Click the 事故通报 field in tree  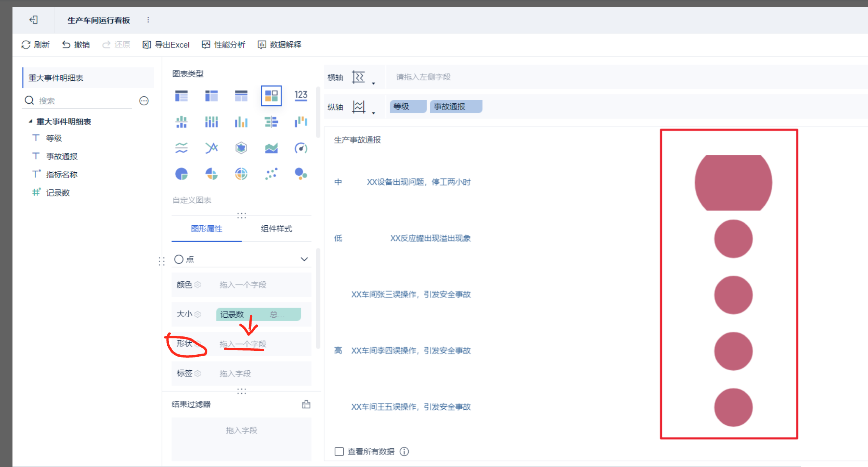[62, 156]
